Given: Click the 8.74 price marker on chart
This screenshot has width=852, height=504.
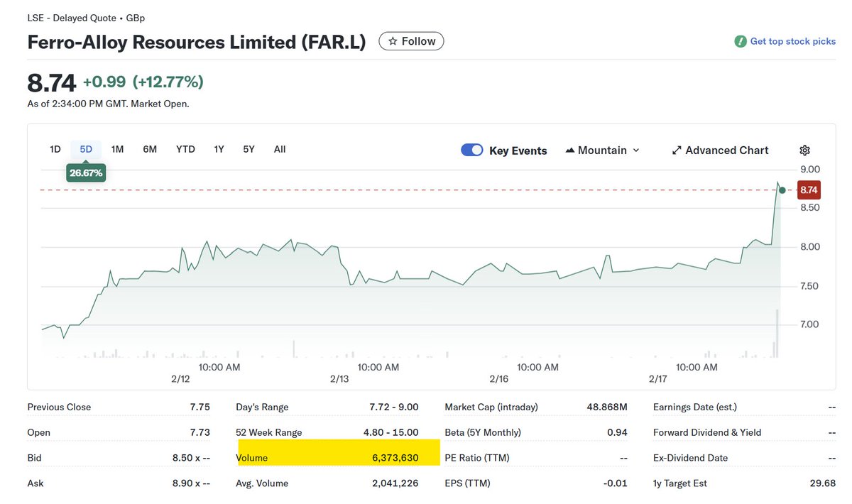Looking at the screenshot, I should [x=808, y=190].
